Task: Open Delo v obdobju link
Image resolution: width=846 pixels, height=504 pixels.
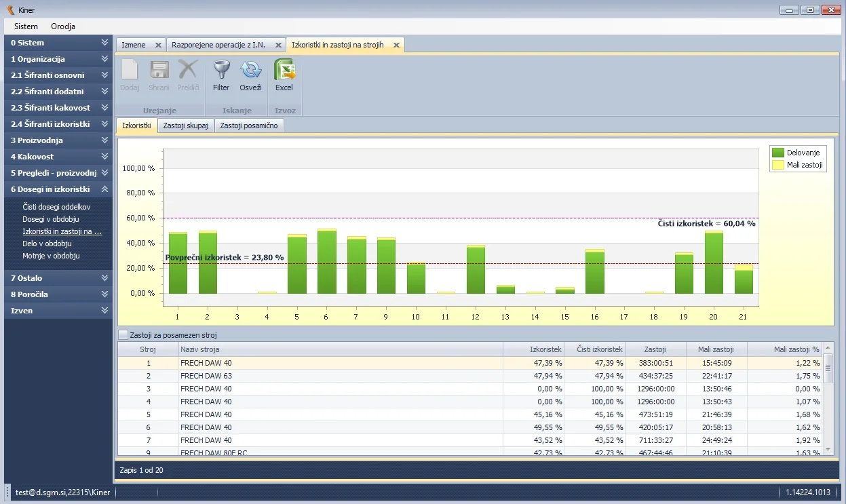Action: point(47,244)
